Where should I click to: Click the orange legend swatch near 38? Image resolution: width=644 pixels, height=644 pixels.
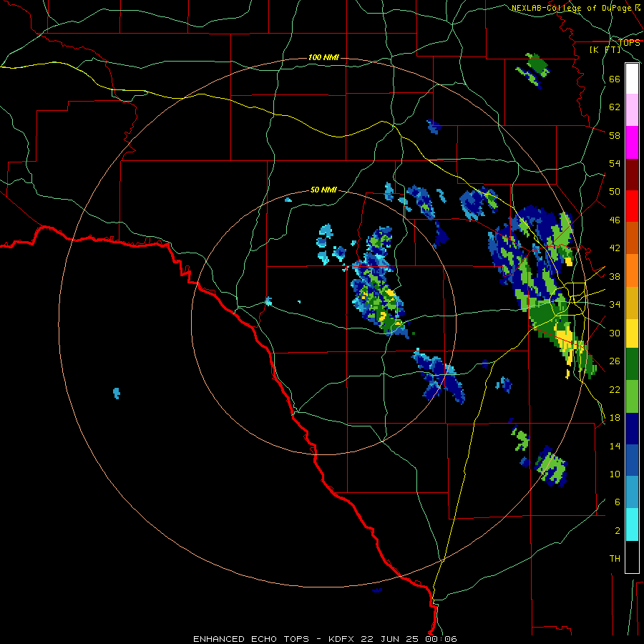[x=632, y=270]
